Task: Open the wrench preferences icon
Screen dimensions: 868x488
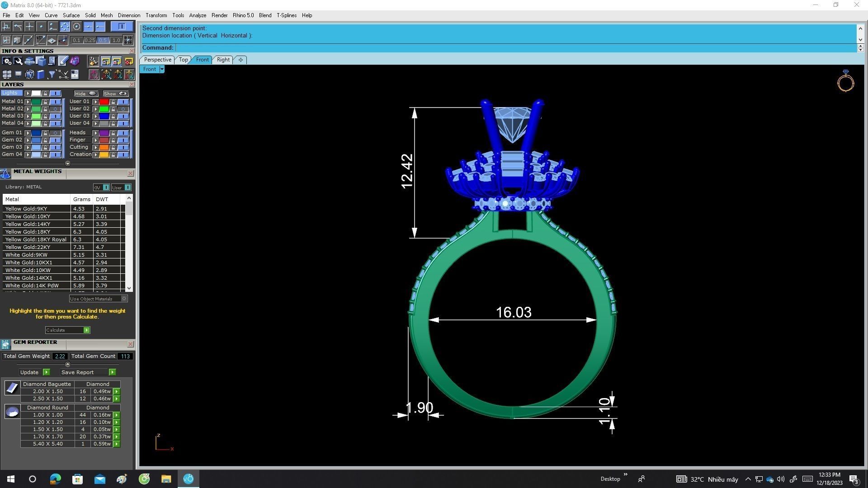Action: click(x=18, y=61)
